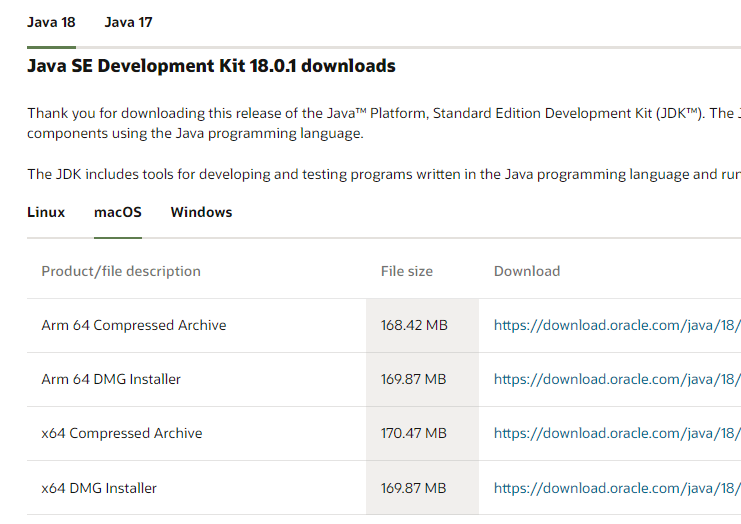Open Arm 64 DMG Installer download link

617,379
